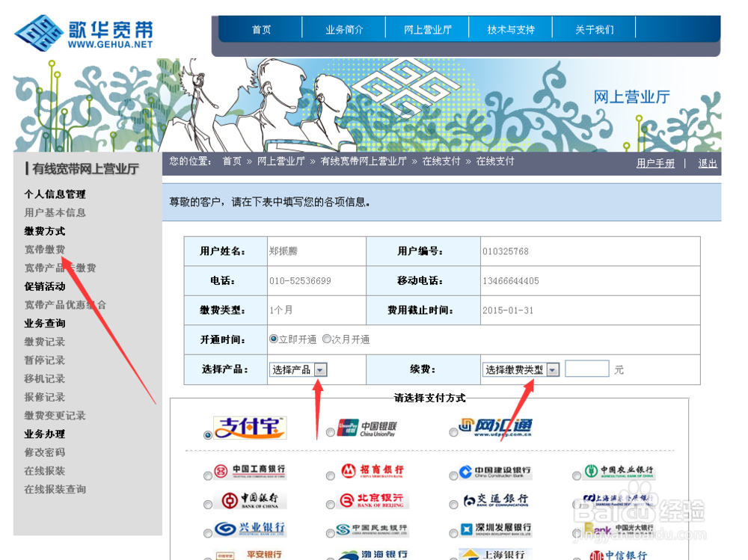This screenshot has width=748, height=560.
Task: Open the 选择产品 dropdown
Action: pyautogui.click(x=298, y=369)
